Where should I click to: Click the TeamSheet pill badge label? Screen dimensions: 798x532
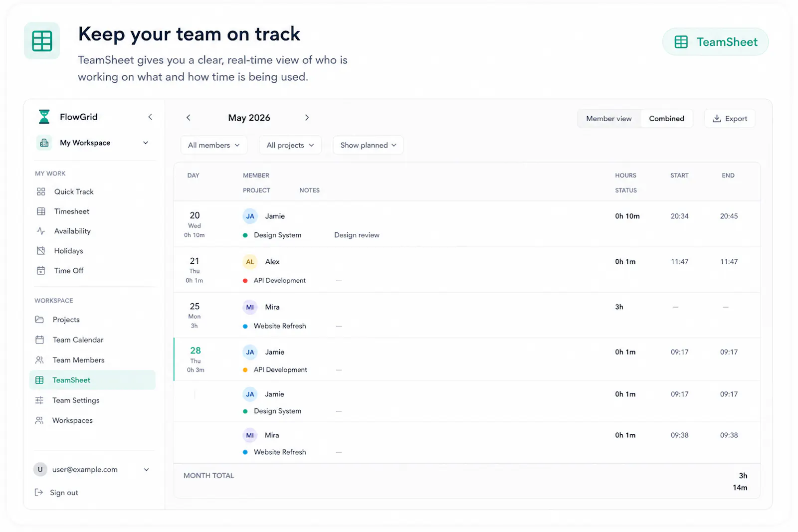pyautogui.click(x=727, y=42)
